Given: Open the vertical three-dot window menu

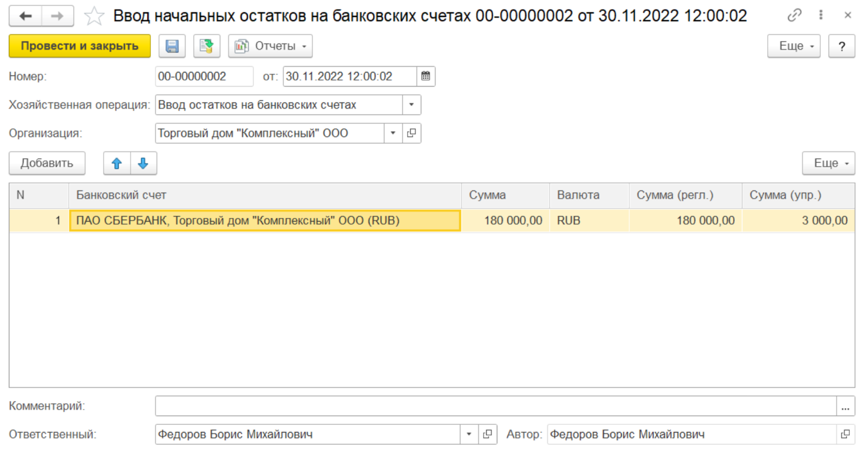Looking at the screenshot, I should coord(821,15).
